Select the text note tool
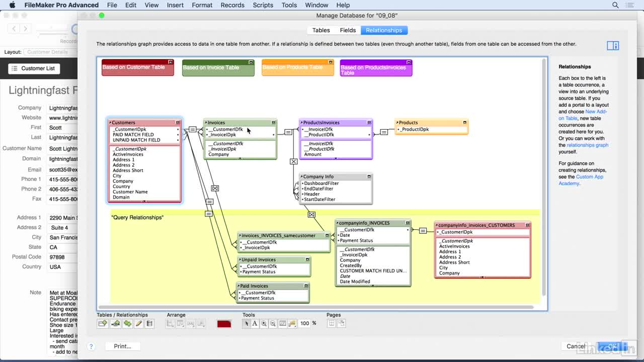The image size is (644, 362). point(255,323)
